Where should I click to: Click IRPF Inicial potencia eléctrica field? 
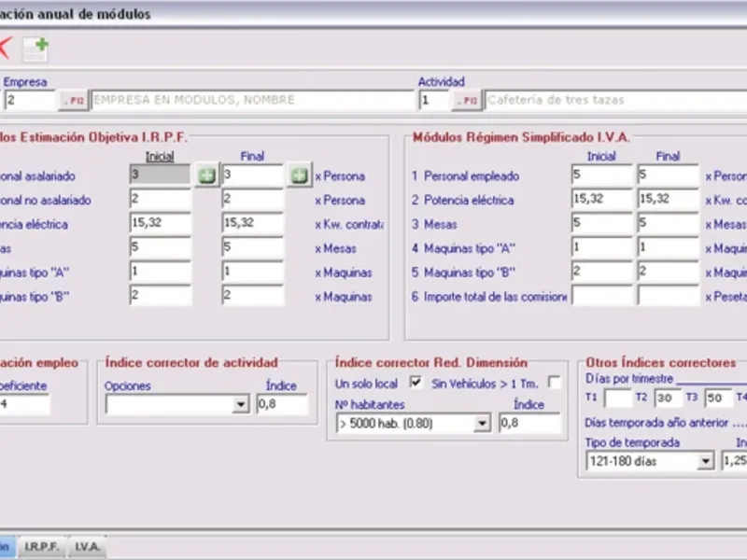(x=160, y=223)
